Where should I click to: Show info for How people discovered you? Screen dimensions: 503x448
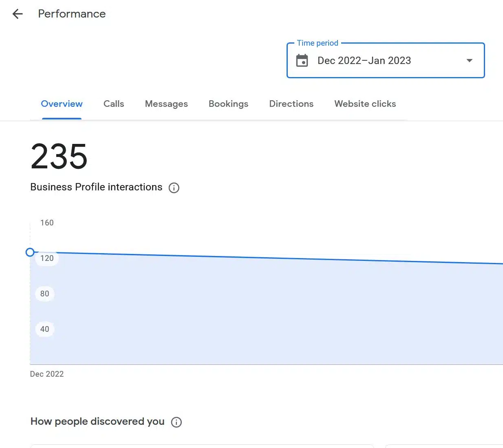176,422
